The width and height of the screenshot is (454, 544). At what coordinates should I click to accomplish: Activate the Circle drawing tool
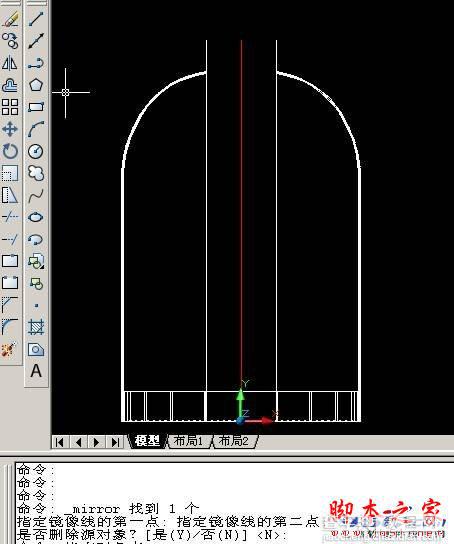pos(36,151)
